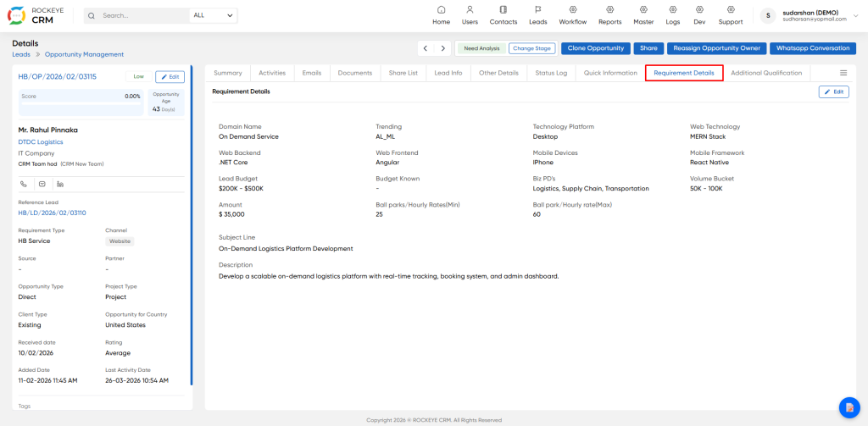Go to next opportunity arrow
This screenshot has width=868, height=426.
click(442, 48)
